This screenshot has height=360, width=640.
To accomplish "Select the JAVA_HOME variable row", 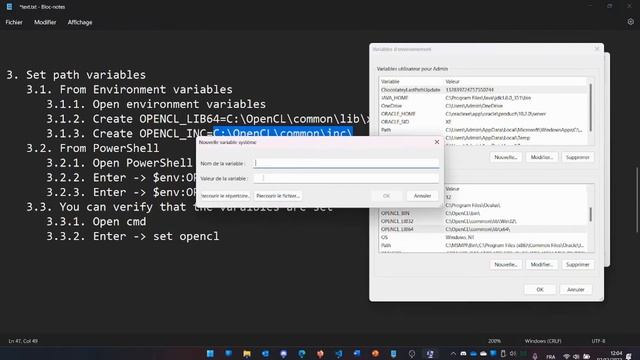I will 484,98.
